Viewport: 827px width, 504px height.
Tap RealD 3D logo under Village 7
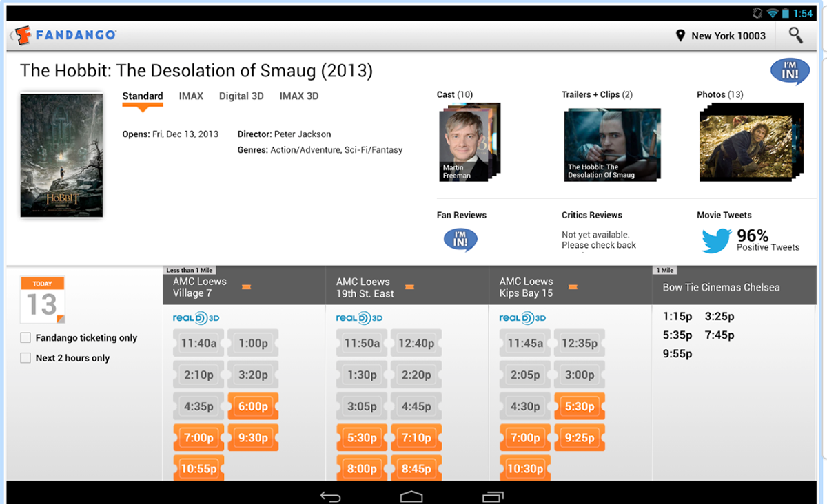[x=196, y=318]
